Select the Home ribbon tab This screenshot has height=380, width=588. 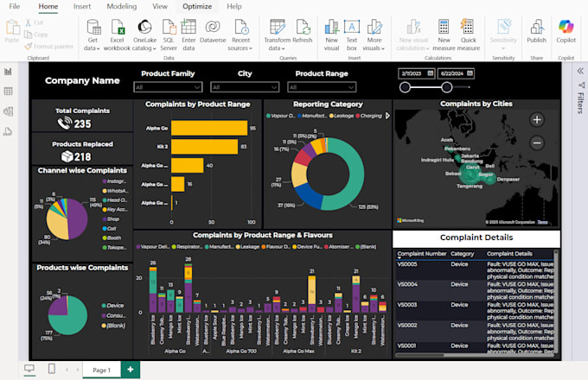pyautogui.click(x=48, y=6)
